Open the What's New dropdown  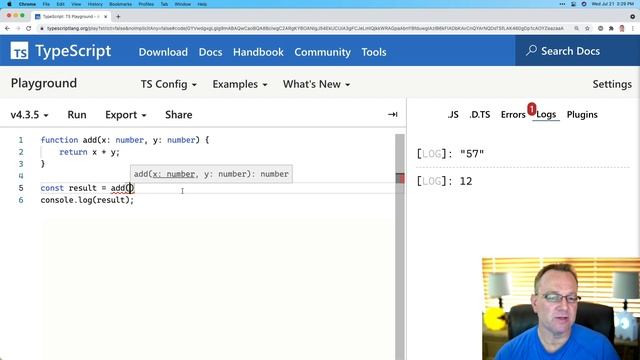(x=316, y=84)
